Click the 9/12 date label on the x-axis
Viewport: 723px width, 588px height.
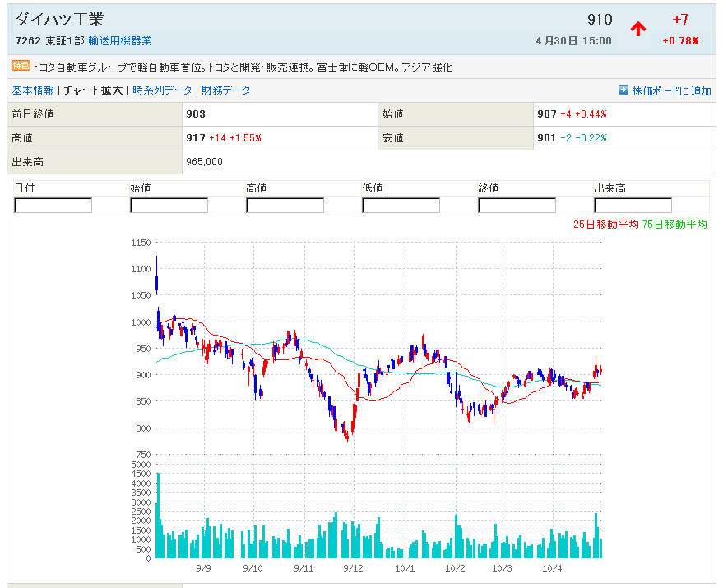[x=353, y=568]
